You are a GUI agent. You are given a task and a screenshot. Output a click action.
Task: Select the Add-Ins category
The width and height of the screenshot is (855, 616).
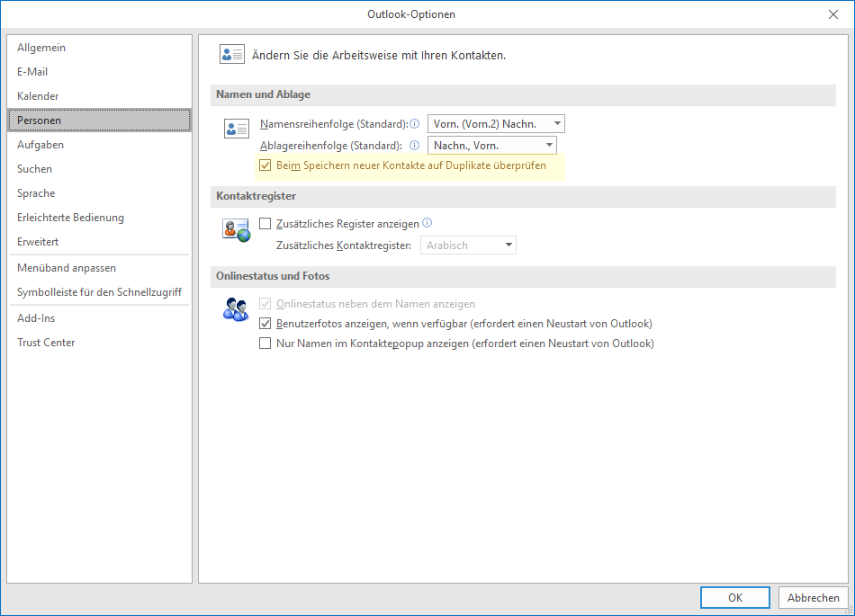[99, 317]
